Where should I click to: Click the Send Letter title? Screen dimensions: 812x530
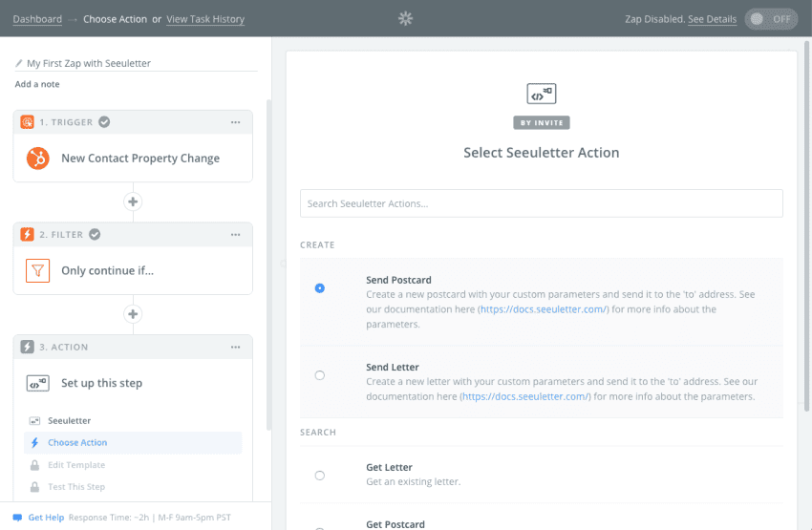click(393, 367)
